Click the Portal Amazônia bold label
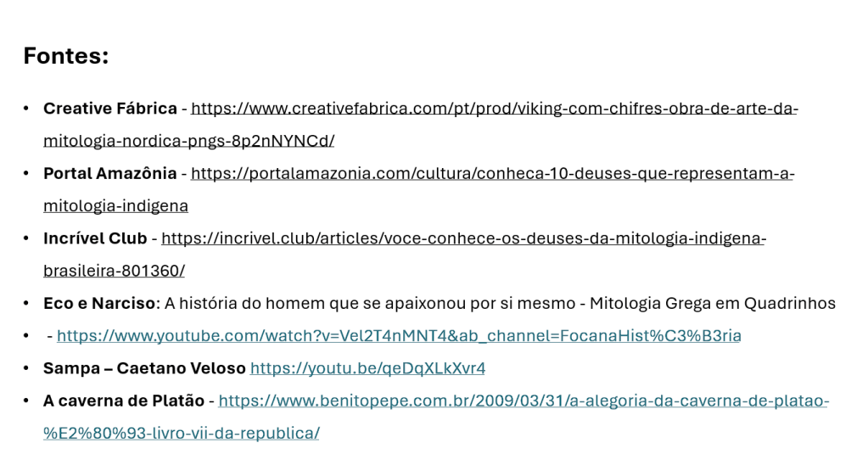The image size is (868, 454). [110, 173]
